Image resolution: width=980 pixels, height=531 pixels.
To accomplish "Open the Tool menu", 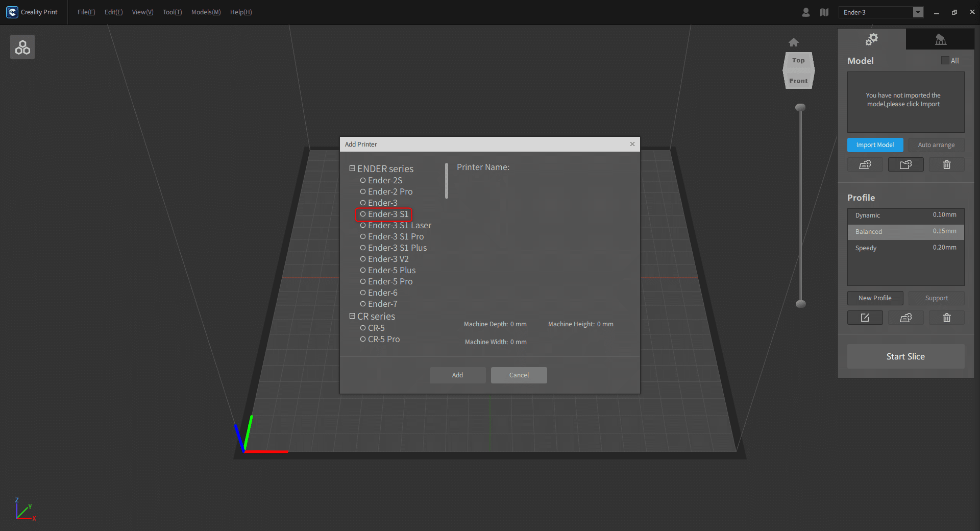I will pyautogui.click(x=172, y=12).
